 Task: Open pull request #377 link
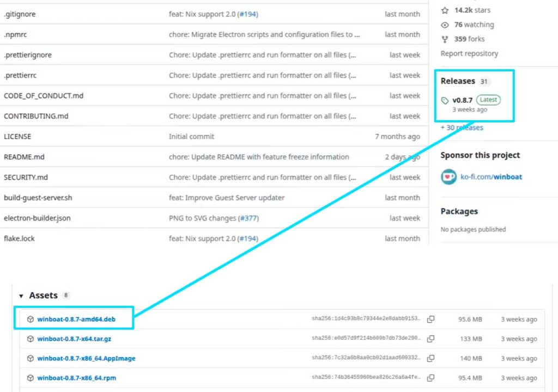[x=248, y=218]
